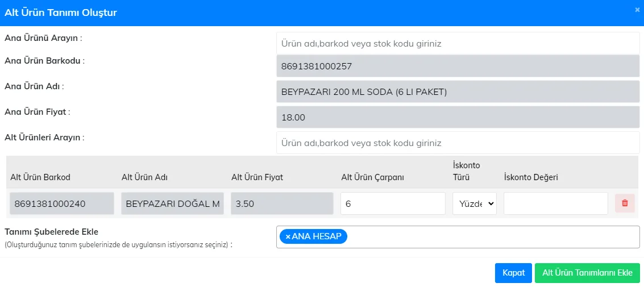The image size is (644, 287).
Task: Click the Alt Ürün Çarpanı field with 6
Action: pos(393,203)
